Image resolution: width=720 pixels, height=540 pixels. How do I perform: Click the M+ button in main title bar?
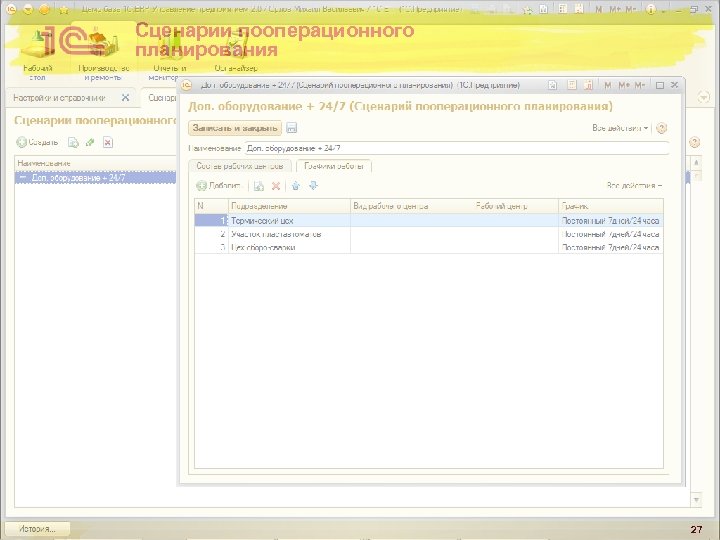click(615, 8)
